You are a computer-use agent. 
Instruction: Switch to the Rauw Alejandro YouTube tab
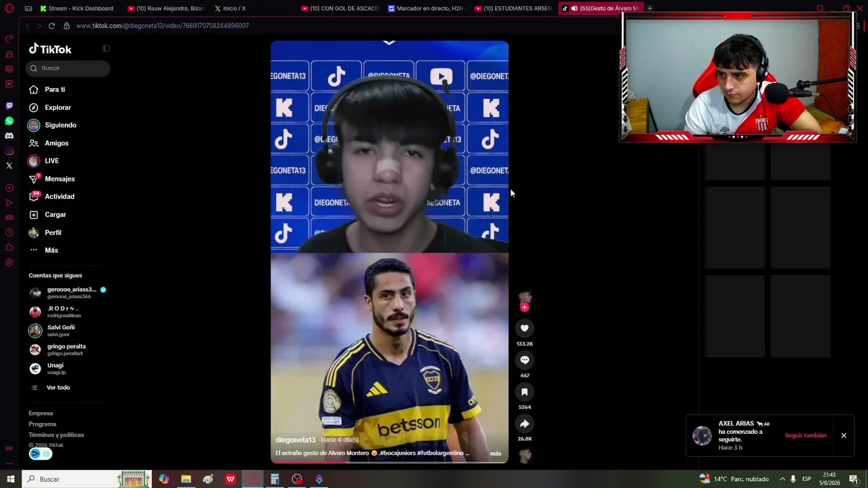(x=165, y=8)
